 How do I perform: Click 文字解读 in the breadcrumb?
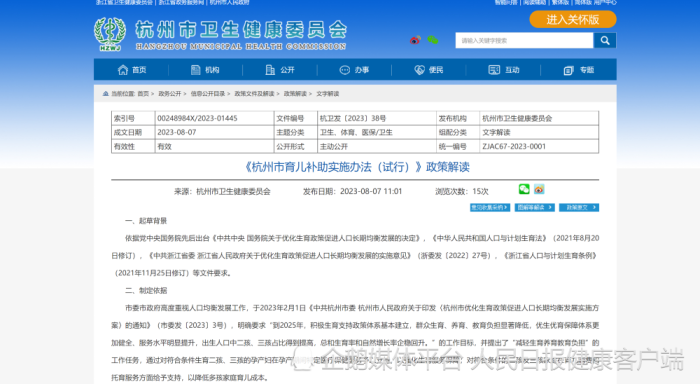tap(328, 94)
